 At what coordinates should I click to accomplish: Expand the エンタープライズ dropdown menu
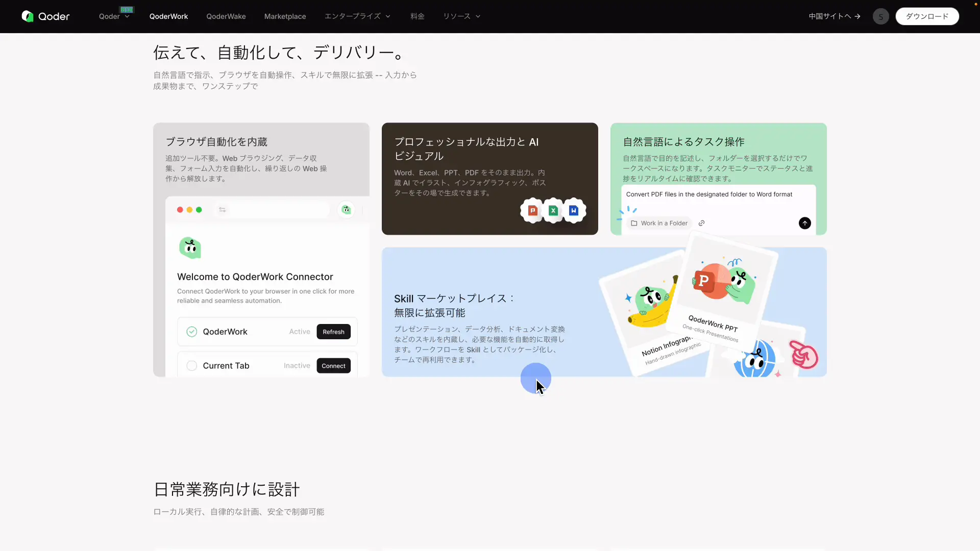click(x=357, y=16)
